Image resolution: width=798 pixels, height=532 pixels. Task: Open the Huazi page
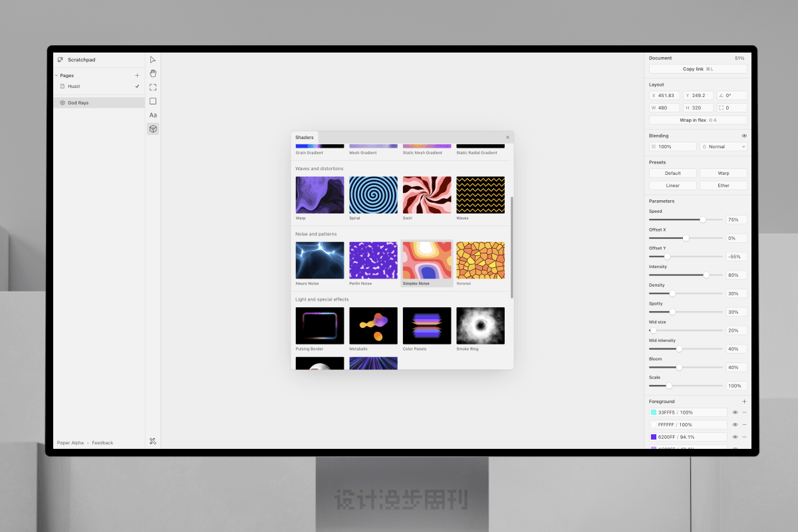[x=74, y=86]
